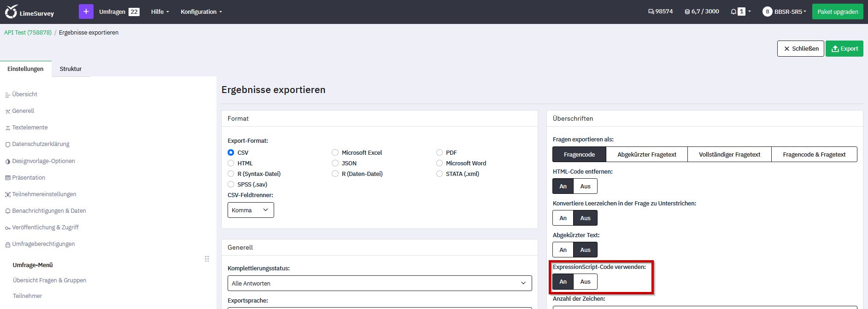Click the LimeSurvey logo icon

point(11,12)
